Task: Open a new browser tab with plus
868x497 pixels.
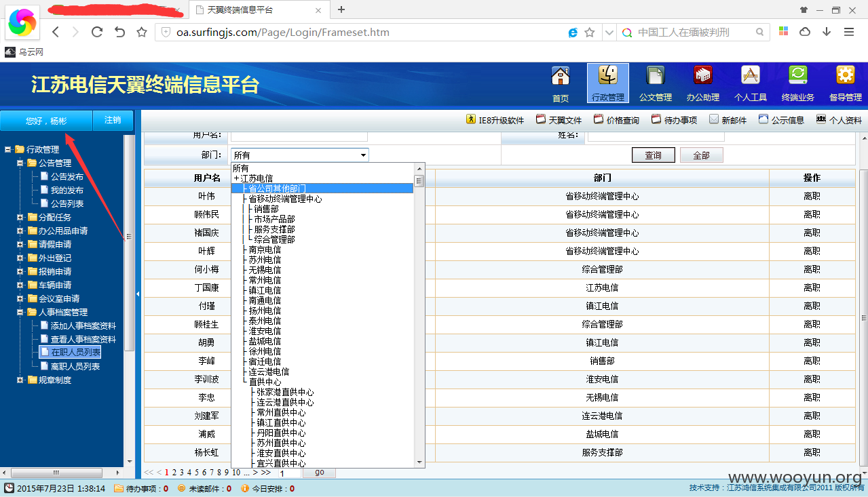Action: (x=341, y=9)
